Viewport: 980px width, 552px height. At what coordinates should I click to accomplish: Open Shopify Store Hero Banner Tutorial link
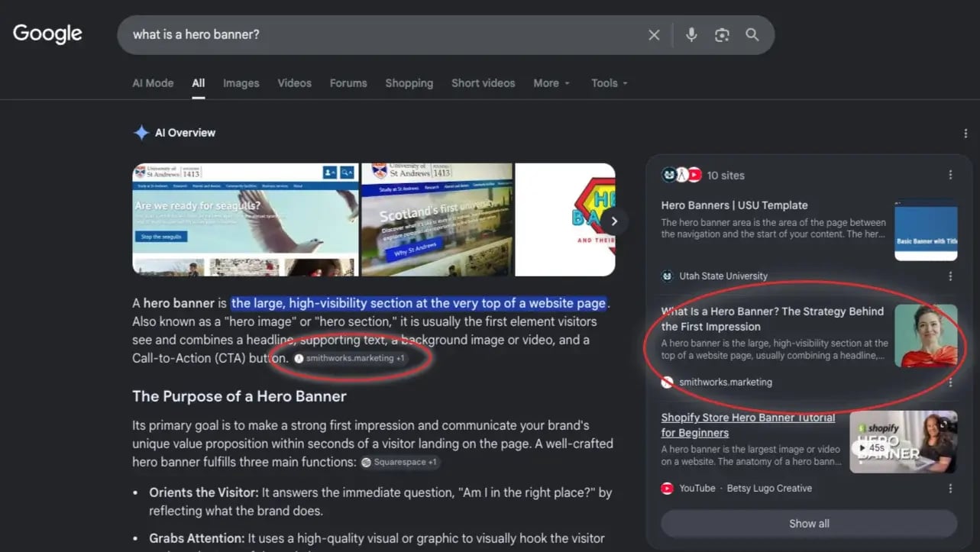(749, 425)
